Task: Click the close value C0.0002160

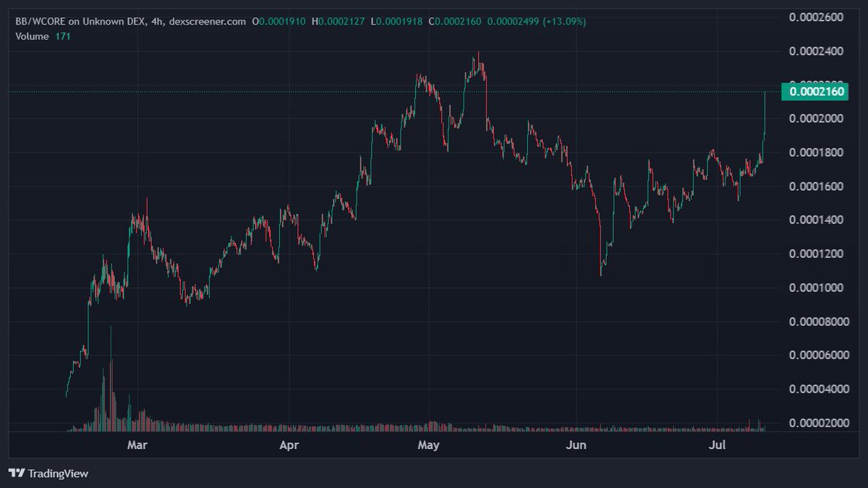Action: click(x=456, y=22)
